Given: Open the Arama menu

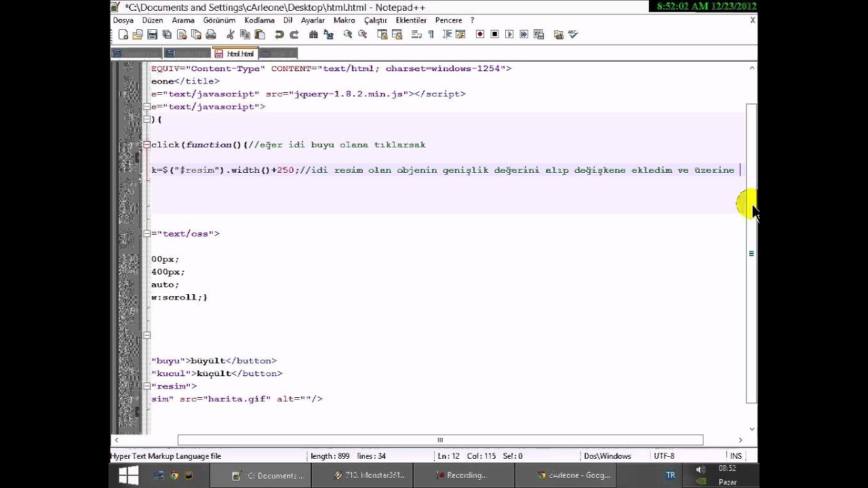Looking at the screenshot, I should [x=183, y=20].
